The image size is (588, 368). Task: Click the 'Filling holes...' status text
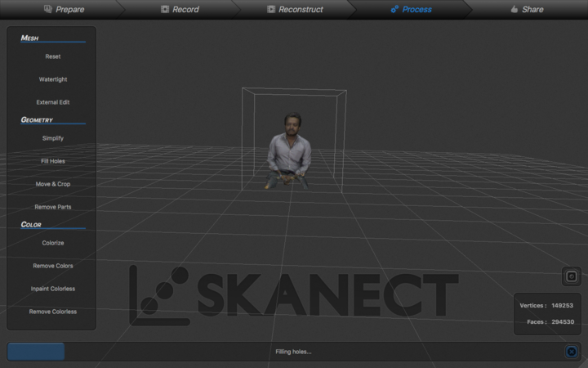tap(293, 352)
